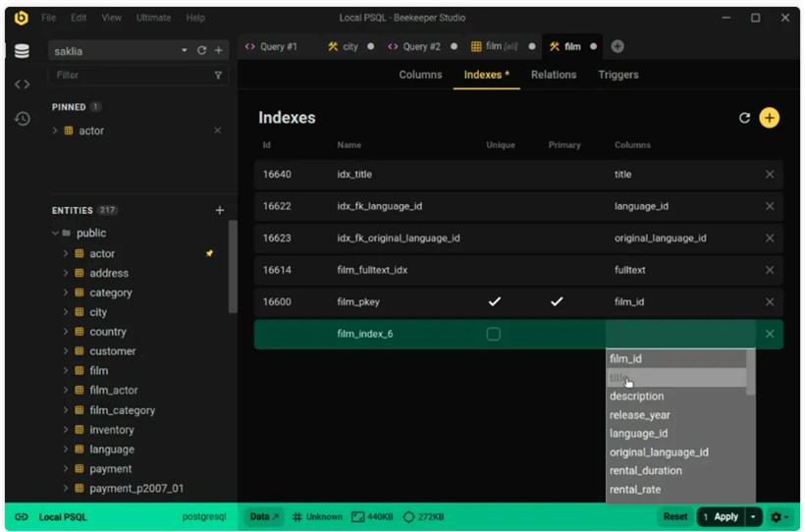Open the saklia database dropdown

184,50
